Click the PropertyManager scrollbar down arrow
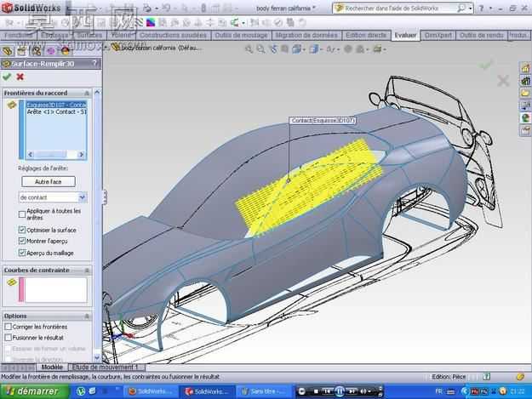 tap(97, 357)
